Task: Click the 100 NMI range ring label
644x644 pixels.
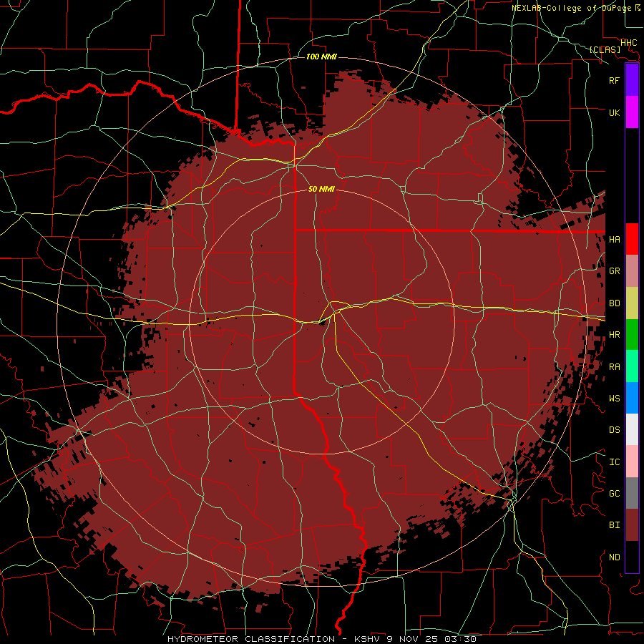Action: (x=321, y=57)
